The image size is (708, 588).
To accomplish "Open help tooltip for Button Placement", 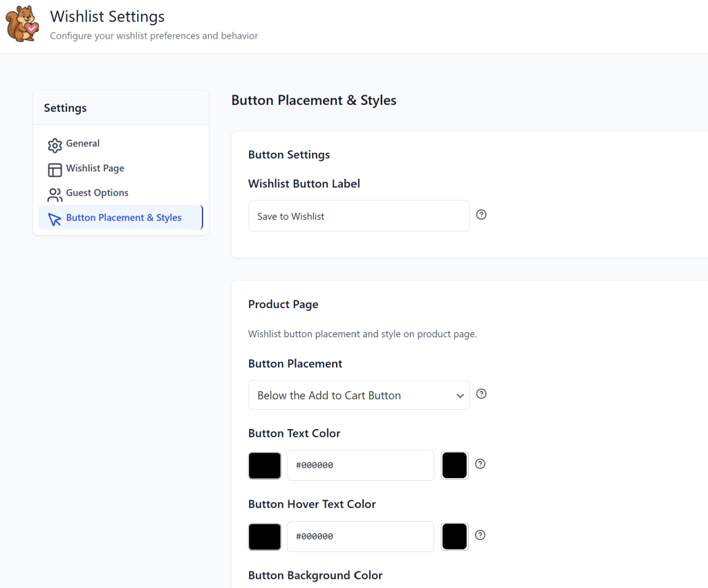I will [481, 394].
